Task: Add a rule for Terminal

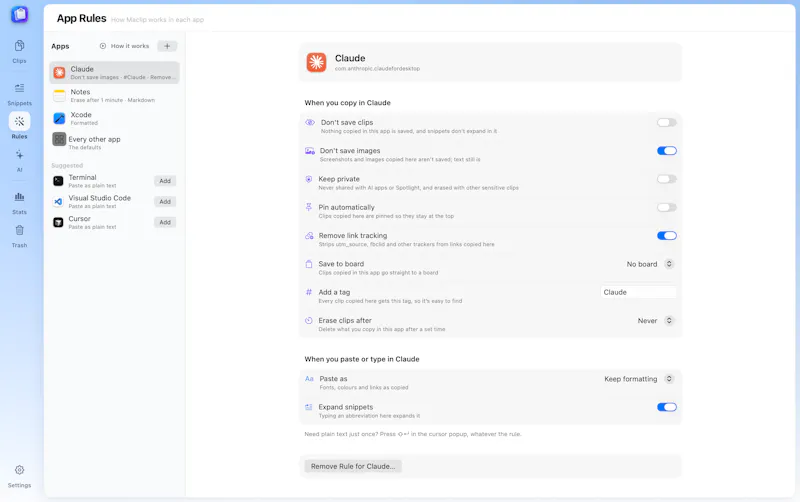Action: [x=165, y=181]
